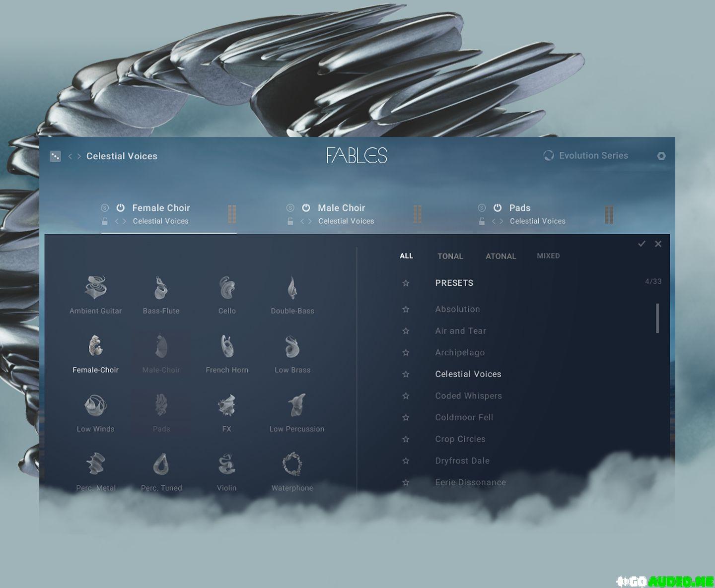Switch to the TONAL filter tab
The width and height of the screenshot is (715, 588).
click(x=450, y=257)
